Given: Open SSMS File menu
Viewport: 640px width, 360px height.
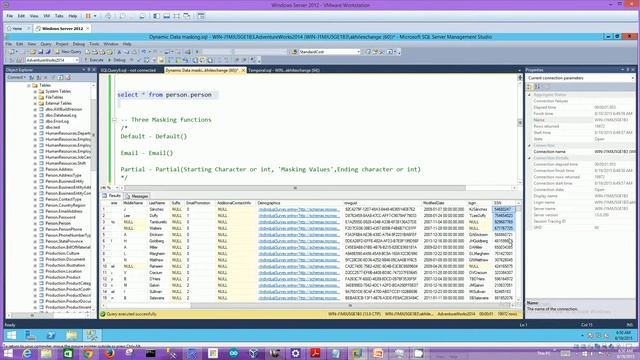Looking at the screenshot, I should 9,44.
